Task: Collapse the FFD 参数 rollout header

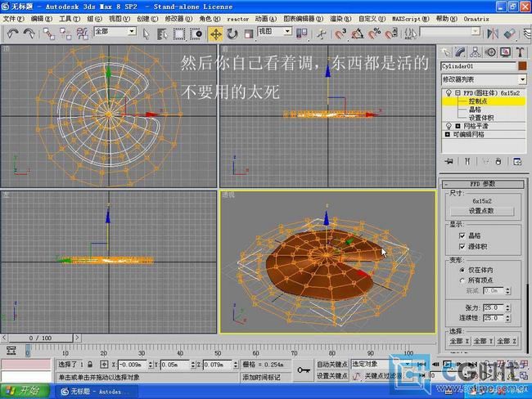Action: 483,184
